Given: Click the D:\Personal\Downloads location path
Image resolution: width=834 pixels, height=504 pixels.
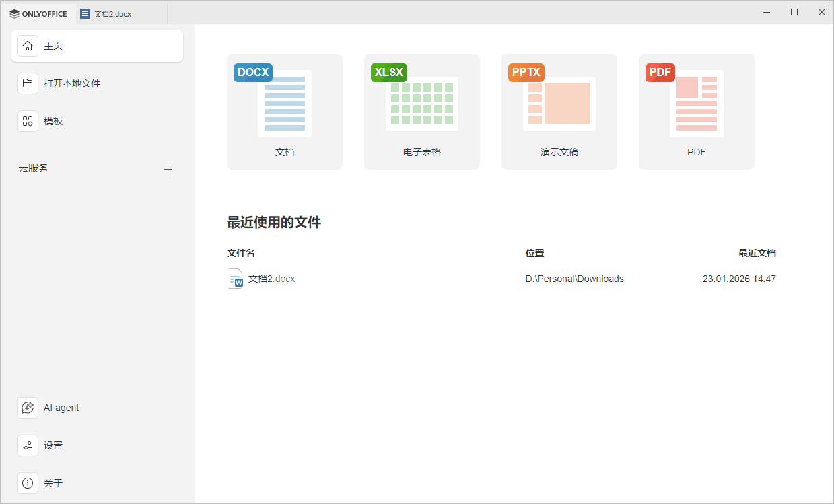Looking at the screenshot, I should pos(574,279).
